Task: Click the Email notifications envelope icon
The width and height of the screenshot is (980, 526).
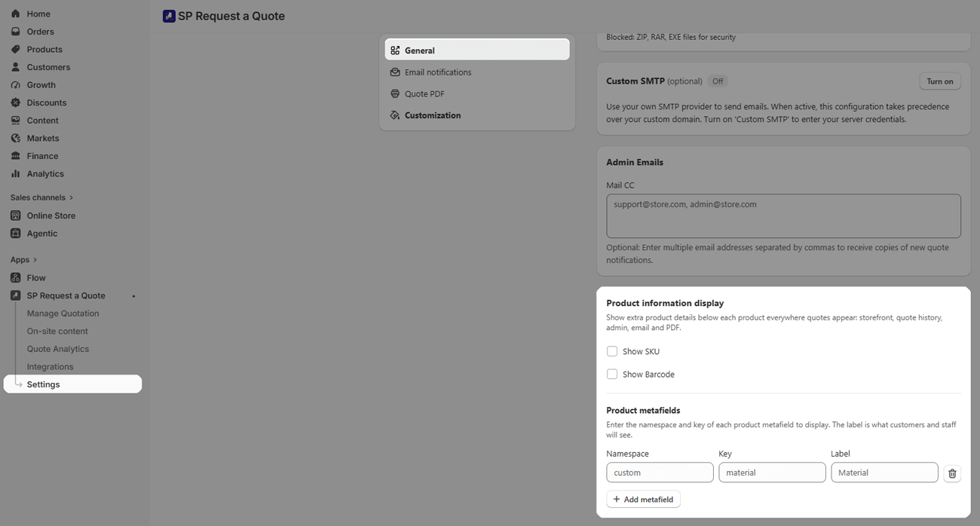Action: click(x=395, y=72)
